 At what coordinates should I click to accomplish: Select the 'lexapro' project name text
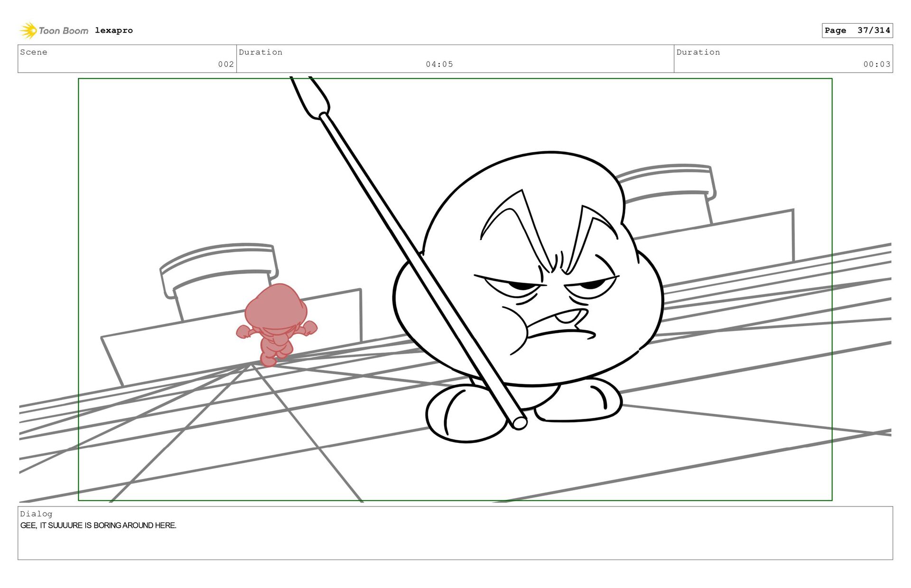(114, 30)
